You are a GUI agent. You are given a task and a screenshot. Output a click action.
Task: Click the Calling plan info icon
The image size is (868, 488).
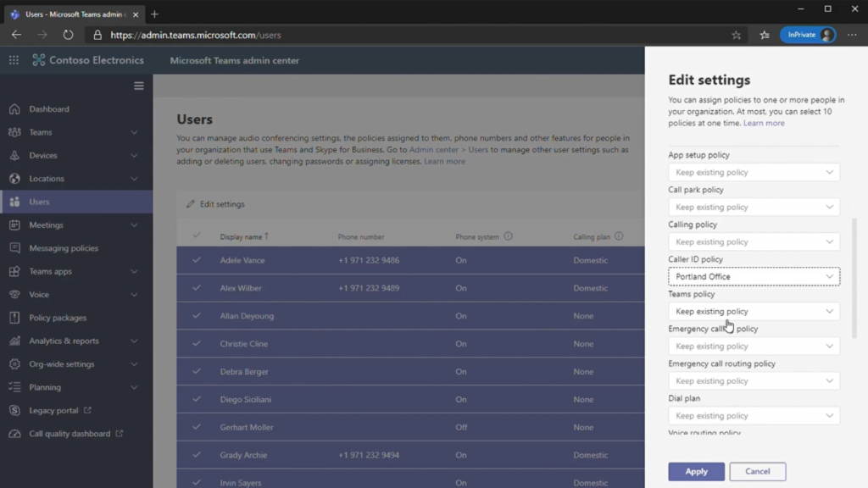pyautogui.click(x=619, y=236)
